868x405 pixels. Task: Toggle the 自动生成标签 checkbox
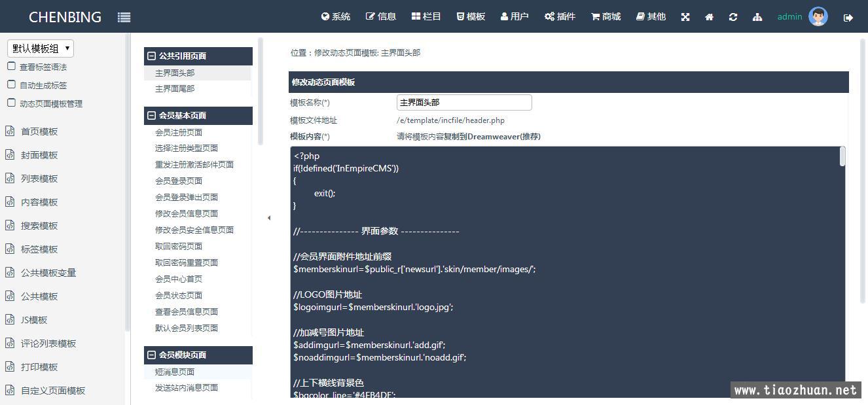pos(11,84)
